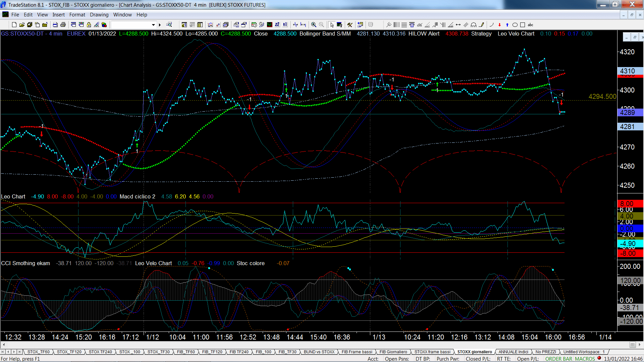
Task: Select the abc text tool
Action: coord(530,24)
